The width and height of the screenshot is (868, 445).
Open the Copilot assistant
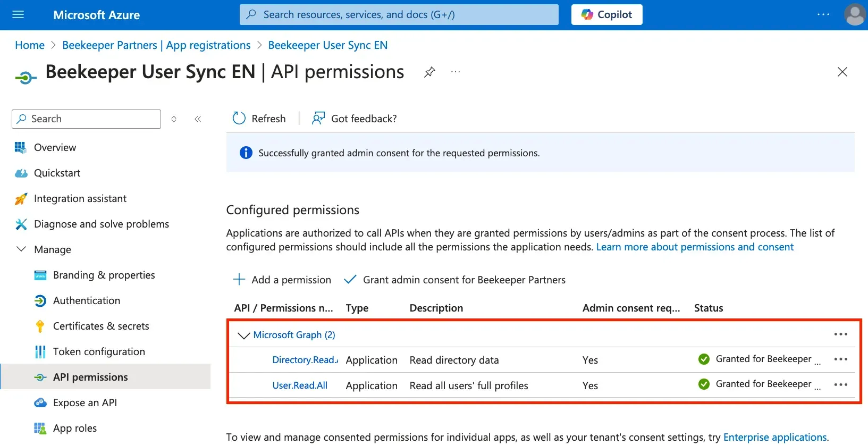606,14
